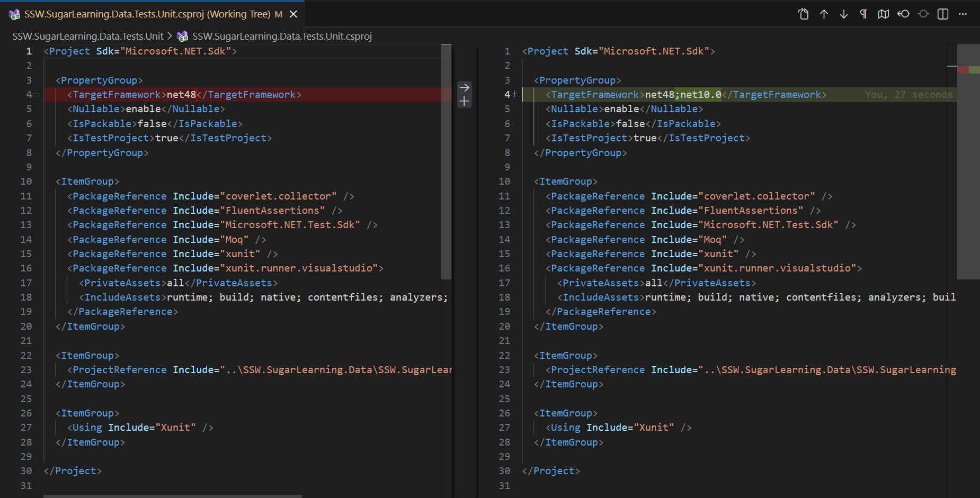This screenshot has width=980, height=498.
Task: Open changes with previous revision
Action: point(903,14)
